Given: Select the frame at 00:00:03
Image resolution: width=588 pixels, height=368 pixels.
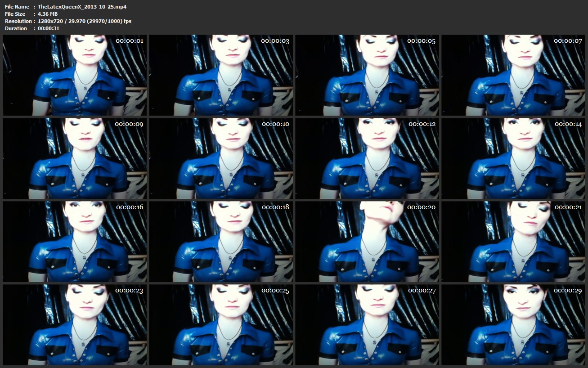Looking at the screenshot, I should tap(221, 75).
